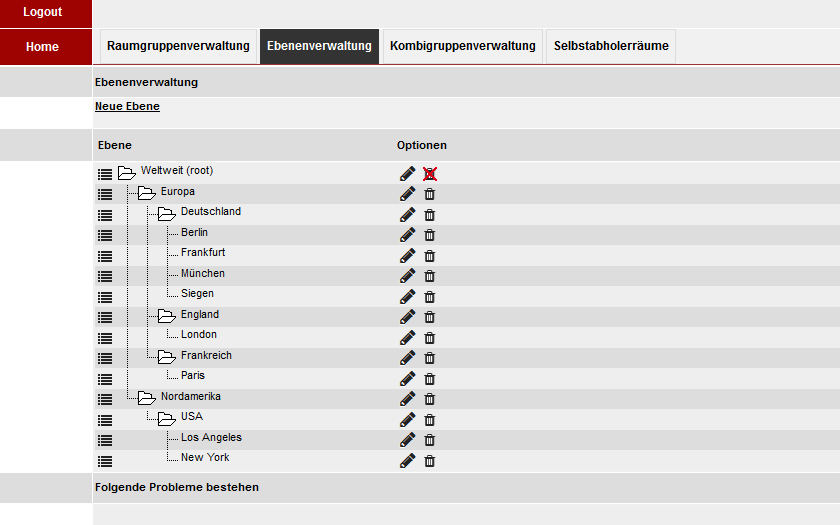The height and width of the screenshot is (525, 840).
Task: Toggle the England folder open icon
Action: coord(167,316)
